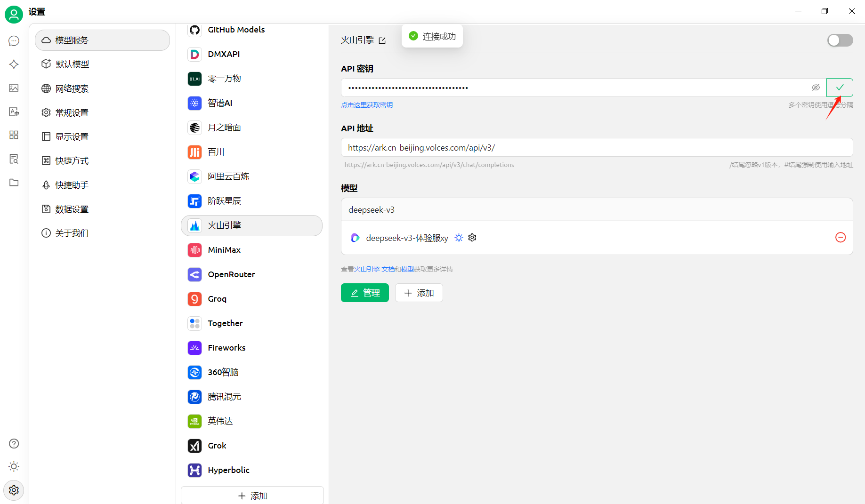This screenshot has height=504, width=865.
Task: Open the chat assistant icon in left sidebar
Action: click(x=14, y=41)
